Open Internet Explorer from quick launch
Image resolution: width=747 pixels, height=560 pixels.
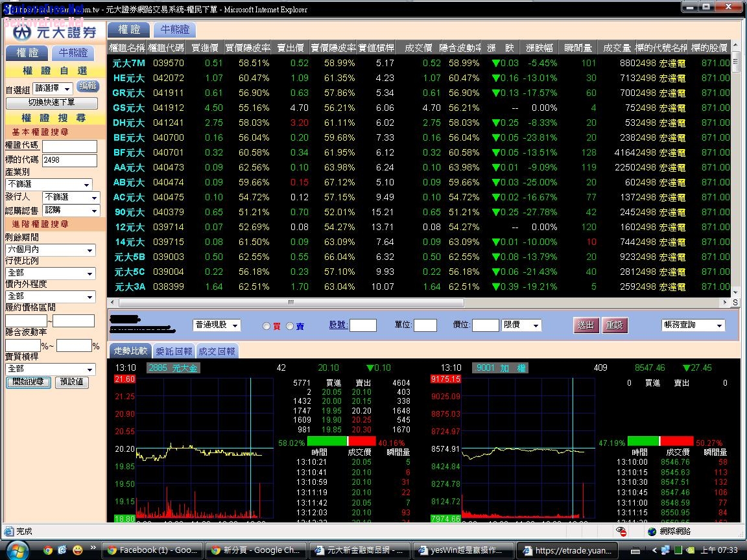click(62, 550)
